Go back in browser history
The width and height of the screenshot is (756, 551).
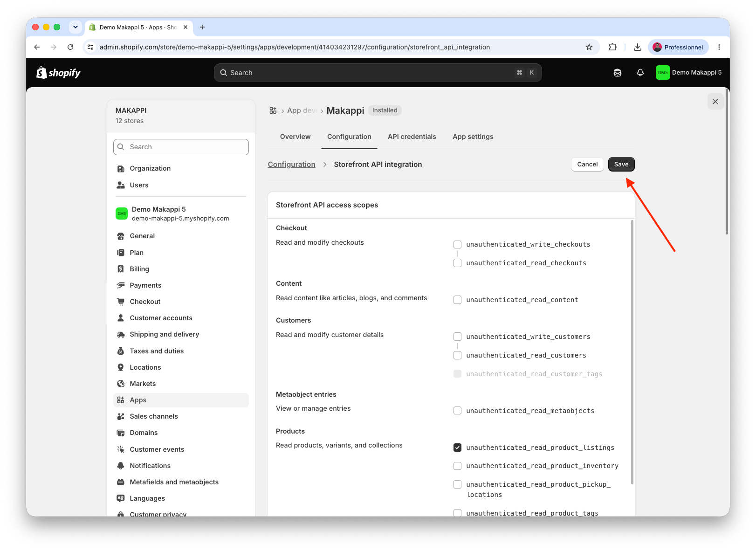[37, 47]
